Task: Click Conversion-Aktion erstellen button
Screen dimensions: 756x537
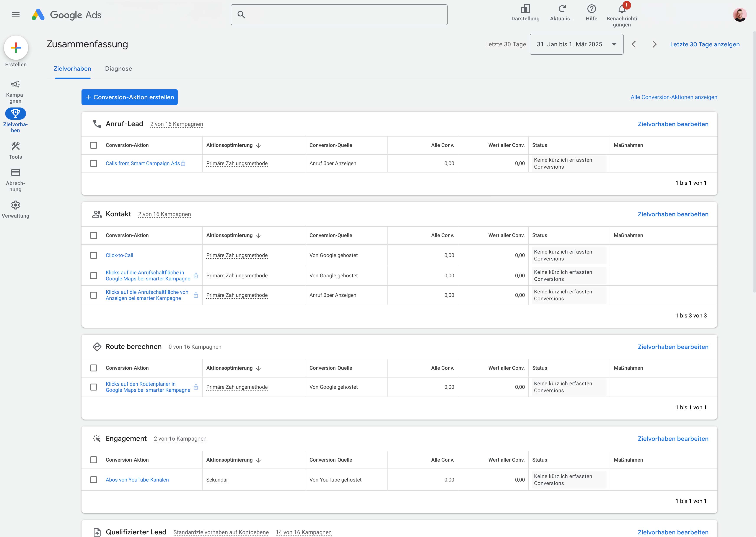Action: (129, 97)
